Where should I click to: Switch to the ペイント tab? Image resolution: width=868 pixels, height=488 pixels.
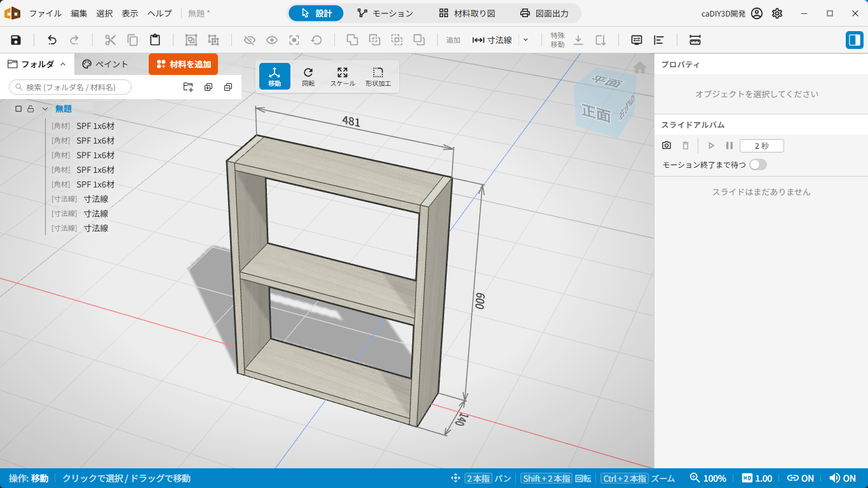(105, 64)
